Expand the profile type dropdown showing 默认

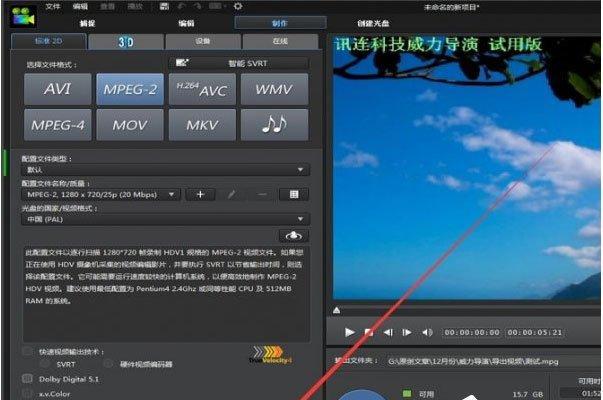166,170
